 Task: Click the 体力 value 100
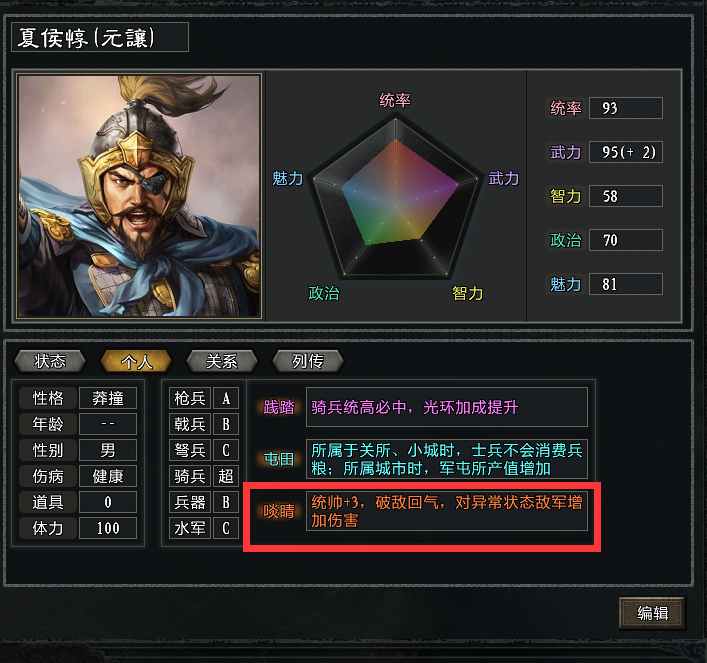tap(108, 528)
